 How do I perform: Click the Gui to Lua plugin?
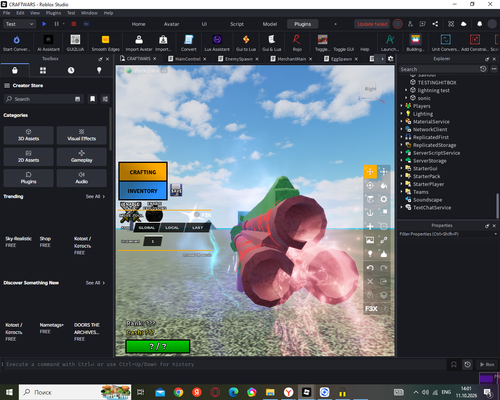(x=246, y=40)
